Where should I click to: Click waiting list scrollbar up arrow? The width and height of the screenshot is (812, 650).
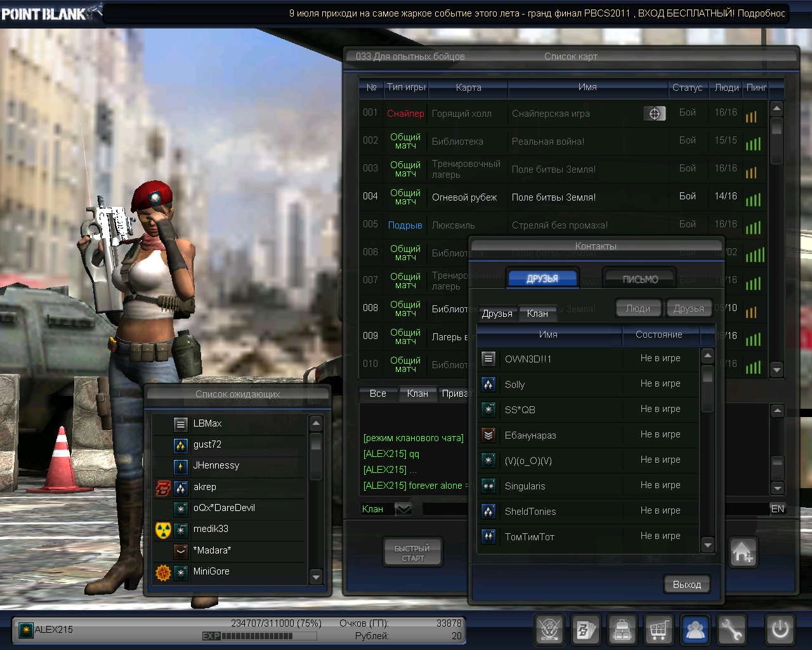(x=316, y=423)
